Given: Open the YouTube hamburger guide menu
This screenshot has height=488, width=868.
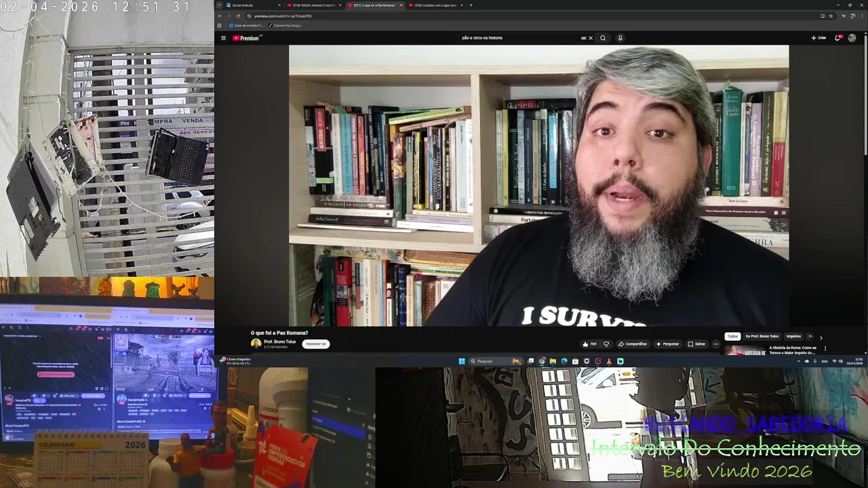Looking at the screenshot, I should click(223, 38).
